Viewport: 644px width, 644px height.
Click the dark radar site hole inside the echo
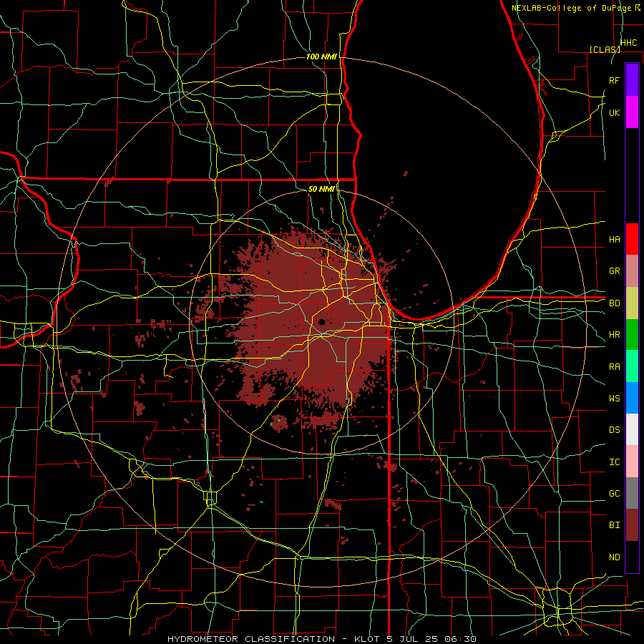point(321,322)
